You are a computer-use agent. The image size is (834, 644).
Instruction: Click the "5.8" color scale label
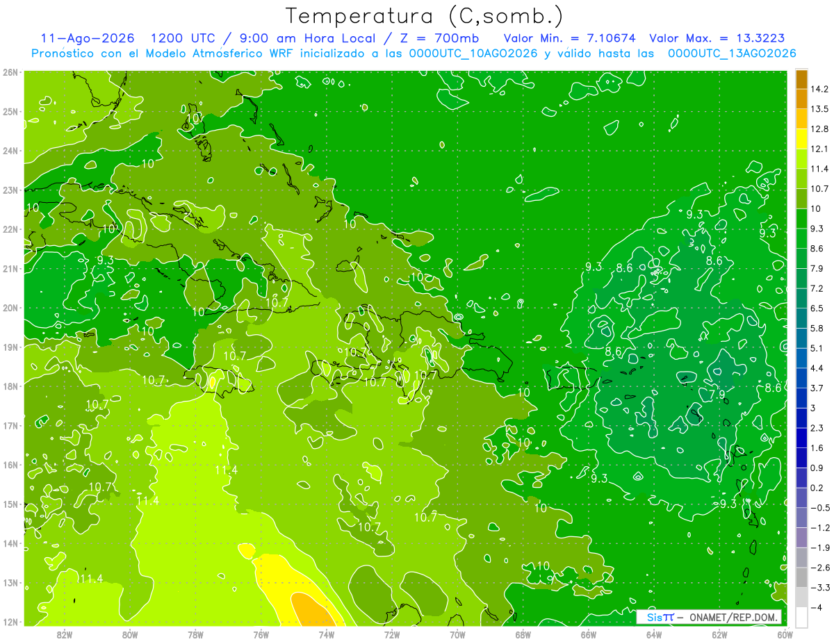point(817,328)
